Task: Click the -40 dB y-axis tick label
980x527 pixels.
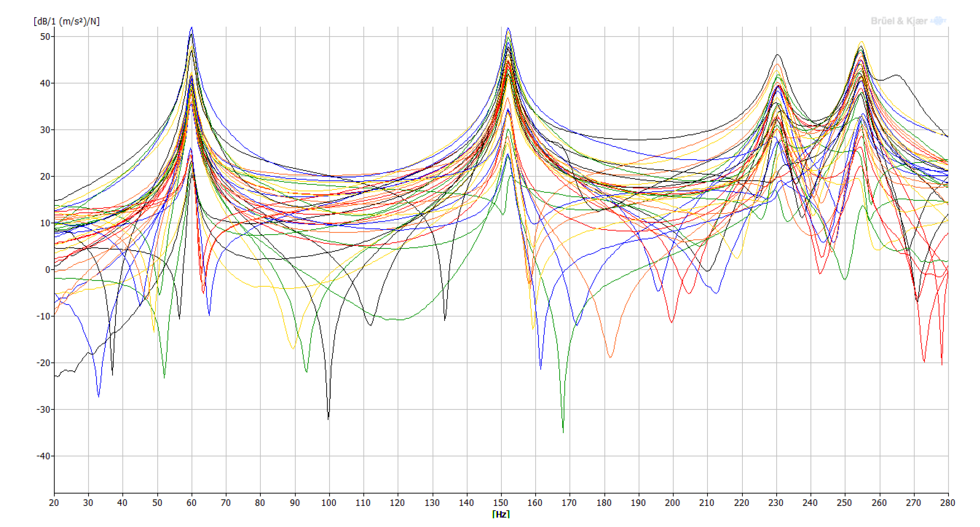Action: coord(43,456)
